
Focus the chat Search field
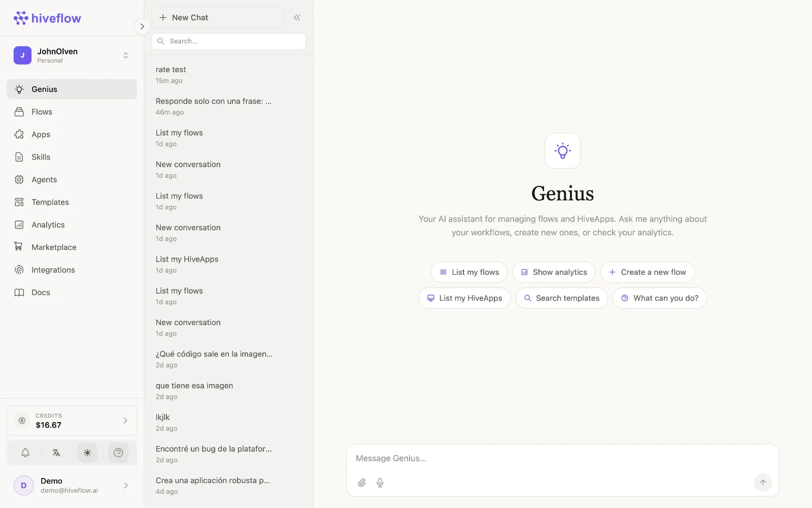point(228,41)
